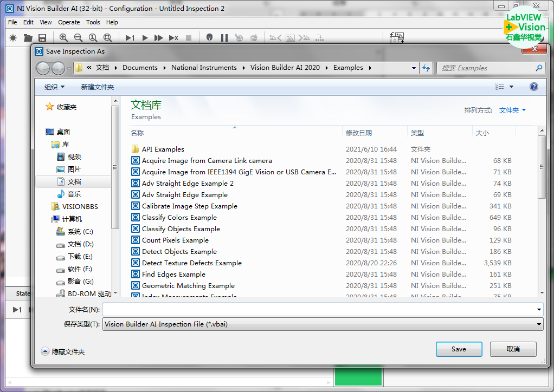The image size is (554, 392).
Task: Select 系统 (C:) drive in sidebar
Action: pyautogui.click(x=80, y=232)
